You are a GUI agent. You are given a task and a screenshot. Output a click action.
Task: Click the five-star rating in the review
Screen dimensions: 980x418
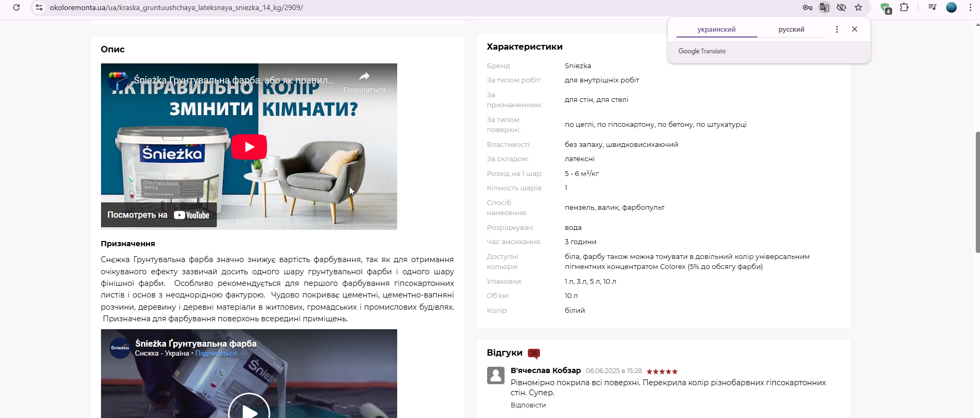point(662,371)
